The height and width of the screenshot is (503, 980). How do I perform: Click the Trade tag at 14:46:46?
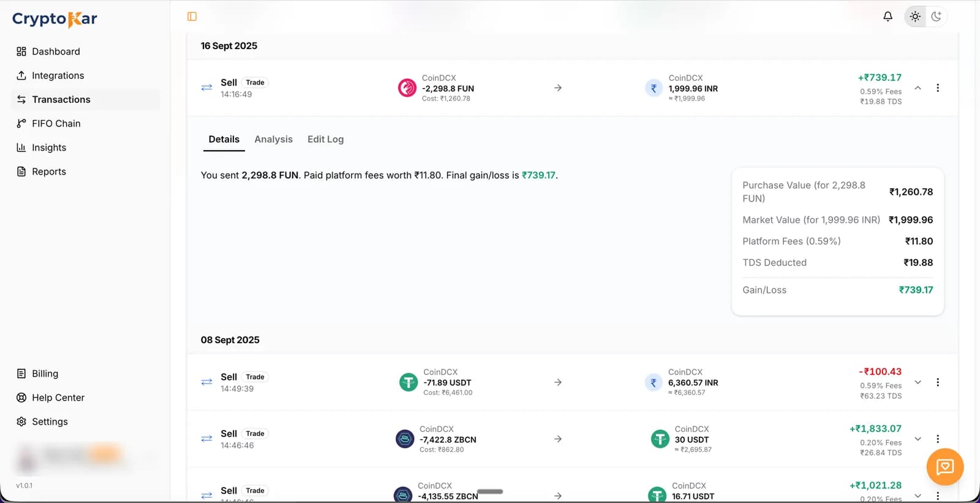tap(255, 433)
